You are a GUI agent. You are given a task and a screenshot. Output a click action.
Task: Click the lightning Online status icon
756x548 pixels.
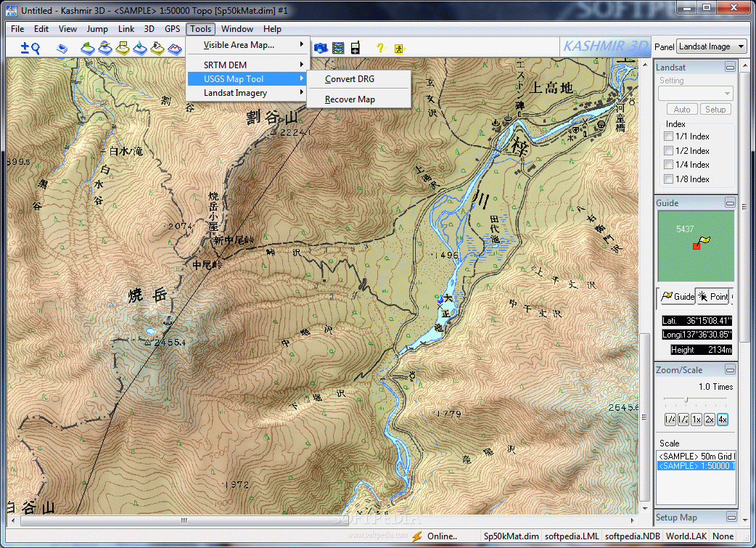pyautogui.click(x=417, y=536)
